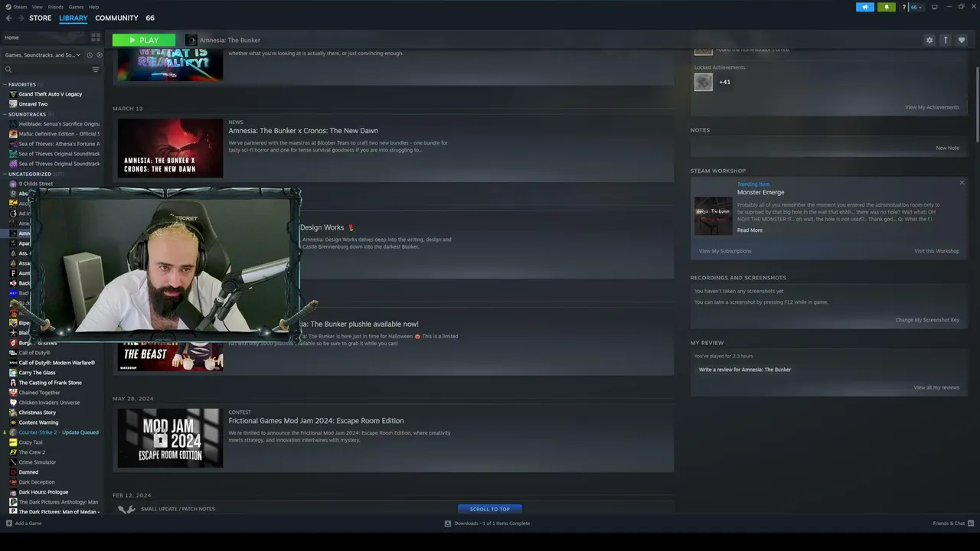Click the Content Warning game icon

(13, 422)
